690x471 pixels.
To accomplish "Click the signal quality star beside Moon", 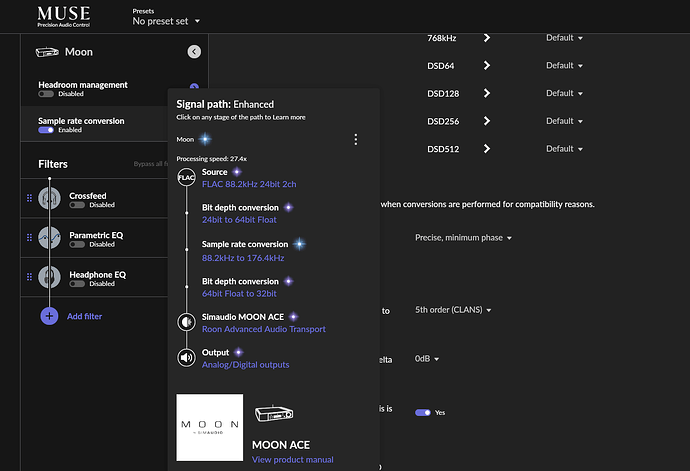I will point(205,139).
